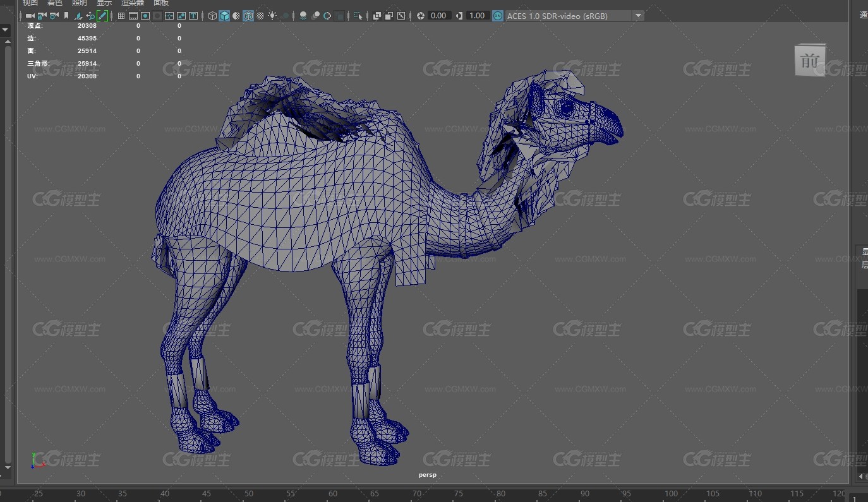Viewport: 868px width, 502px height.
Task: Toggle Use Default Material icon
Action: [236, 16]
